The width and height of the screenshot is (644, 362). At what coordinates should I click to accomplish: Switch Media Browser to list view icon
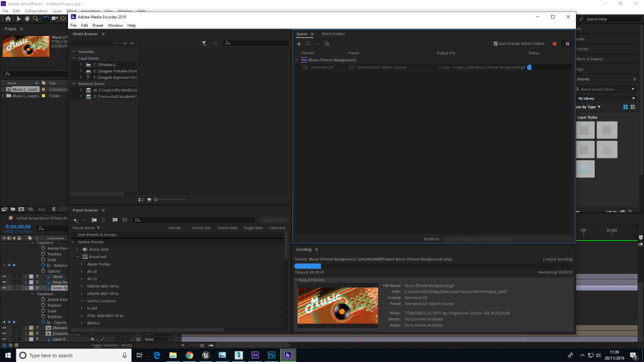coord(141,200)
